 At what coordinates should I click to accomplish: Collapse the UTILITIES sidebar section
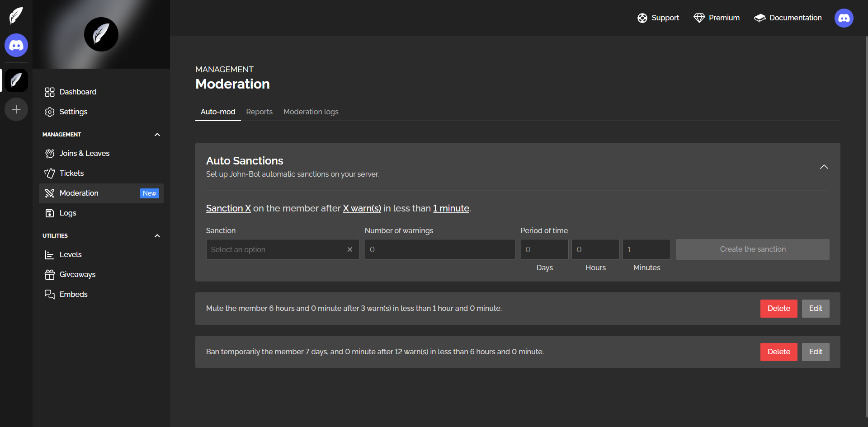pos(157,236)
